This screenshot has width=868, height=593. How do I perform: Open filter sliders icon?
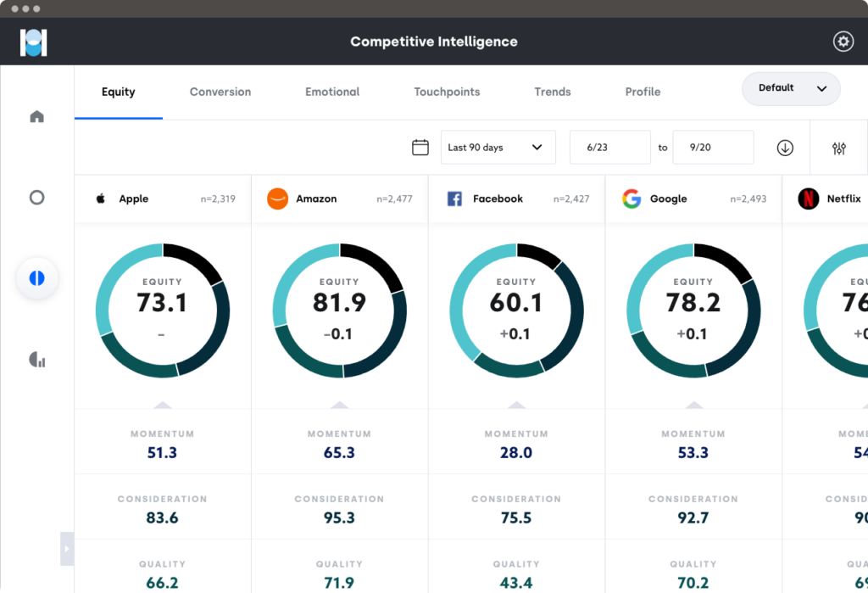[x=839, y=148]
